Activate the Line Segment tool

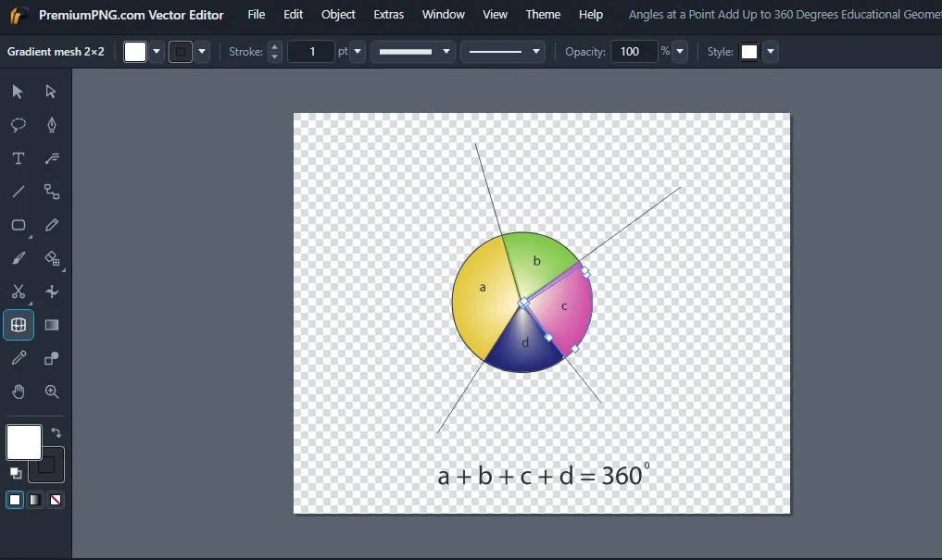click(18, 192)
